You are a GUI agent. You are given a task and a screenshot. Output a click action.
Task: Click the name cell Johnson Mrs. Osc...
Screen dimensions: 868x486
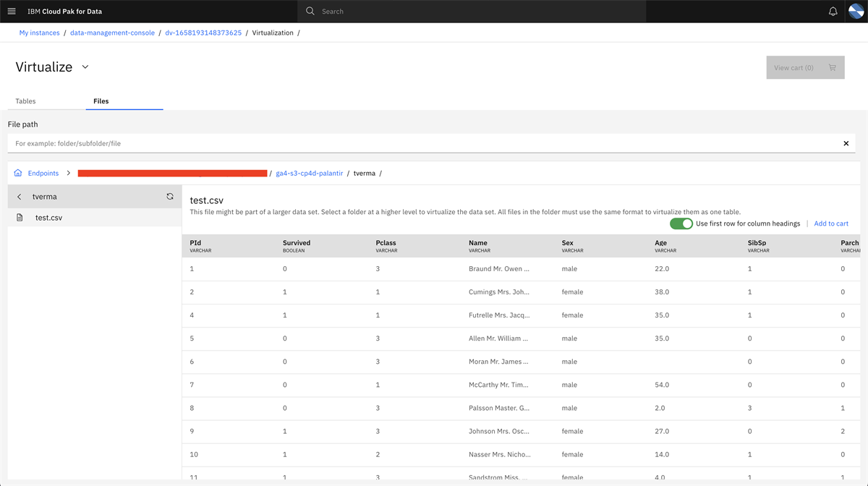coord(499,431)
